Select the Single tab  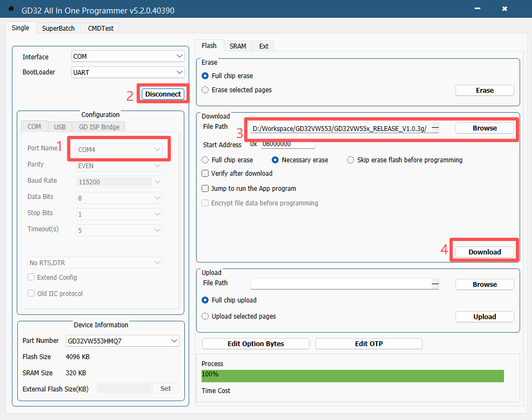[x=20, y=28]
